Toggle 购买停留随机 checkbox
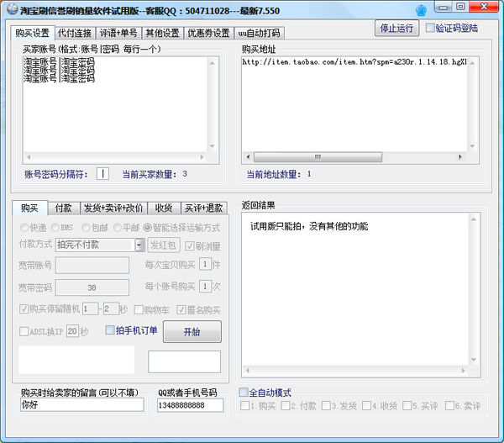Image resolution: width=504 pixels, height=443 pixels. click(24, 309)
